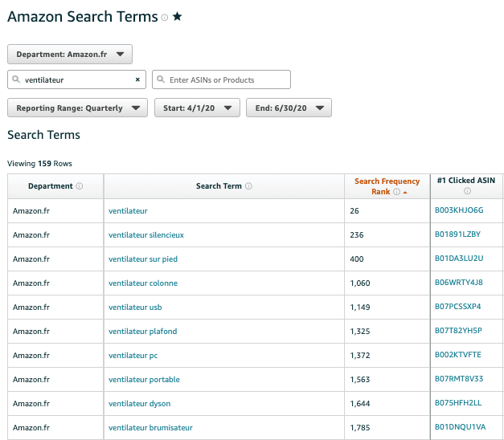Viewport: 504px width, 440px height.
Task: Click the magnifier icon in the ASINs field
Action: click(x=161, y=79)
